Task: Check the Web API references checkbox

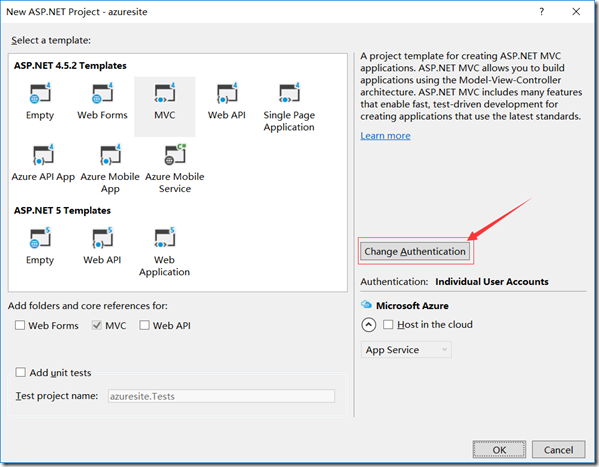Action: point(144,325)
